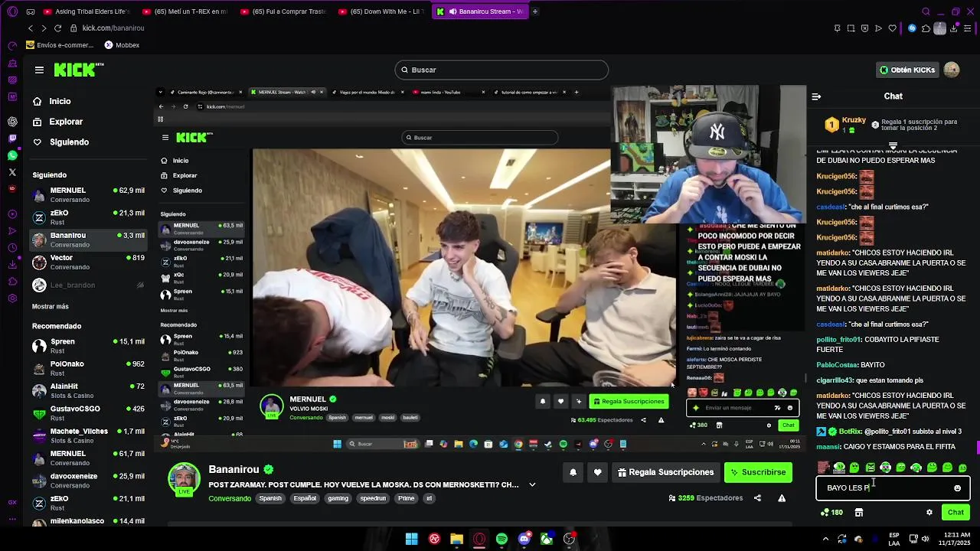Open Machete_Vilches channel in Recomendado
Image resolution: width=980 pixels, height=551 pixels.
[x=88, y=435]
